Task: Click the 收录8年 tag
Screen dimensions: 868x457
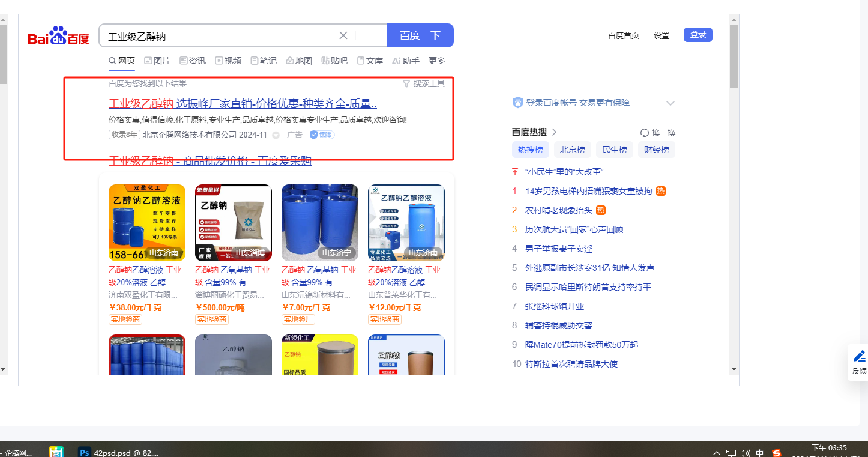Action: [x=124, y=135]
